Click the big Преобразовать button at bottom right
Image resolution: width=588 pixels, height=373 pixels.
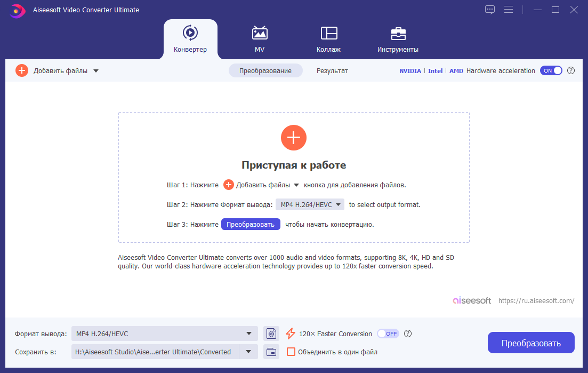click(531, 343)
